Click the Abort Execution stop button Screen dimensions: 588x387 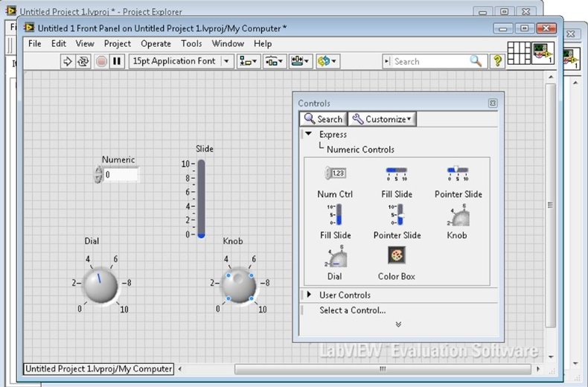[x=101, y=61]
